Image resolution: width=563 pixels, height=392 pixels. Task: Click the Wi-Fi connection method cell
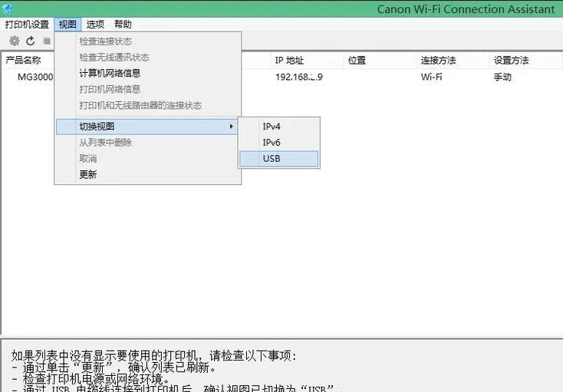pyautogui.click(x=432, y=77)
